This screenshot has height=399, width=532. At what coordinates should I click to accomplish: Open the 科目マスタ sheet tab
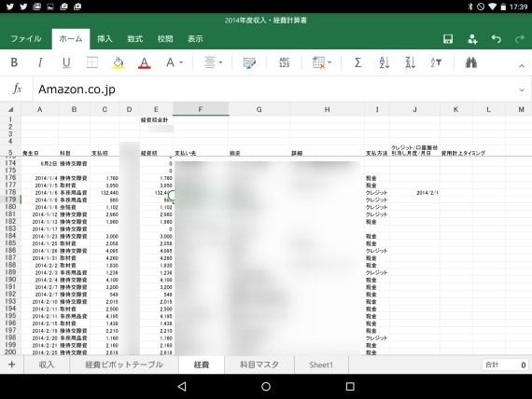coord(259,365)
